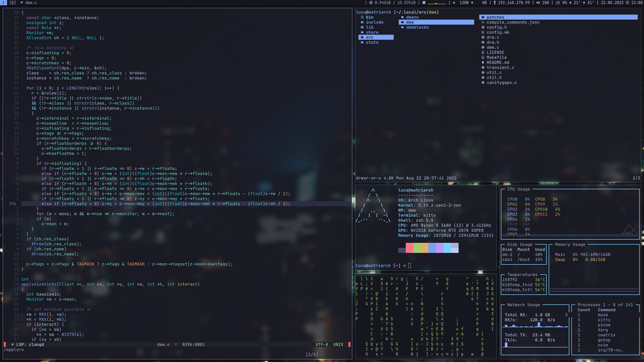Click the red color block in neofetch
Viewport: 644px width, 362px height.
click(x=410, y=248)
